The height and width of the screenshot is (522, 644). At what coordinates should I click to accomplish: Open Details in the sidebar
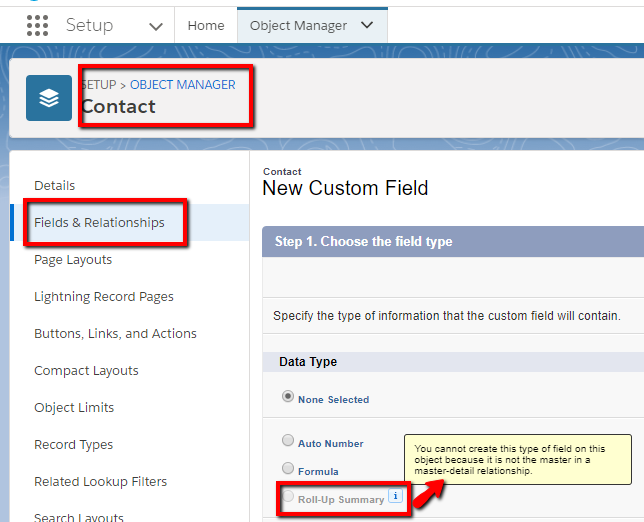click(x=55, y=186)
